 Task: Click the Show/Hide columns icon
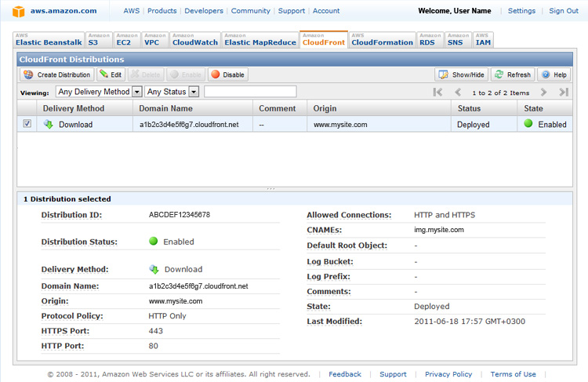pos(443,75)
